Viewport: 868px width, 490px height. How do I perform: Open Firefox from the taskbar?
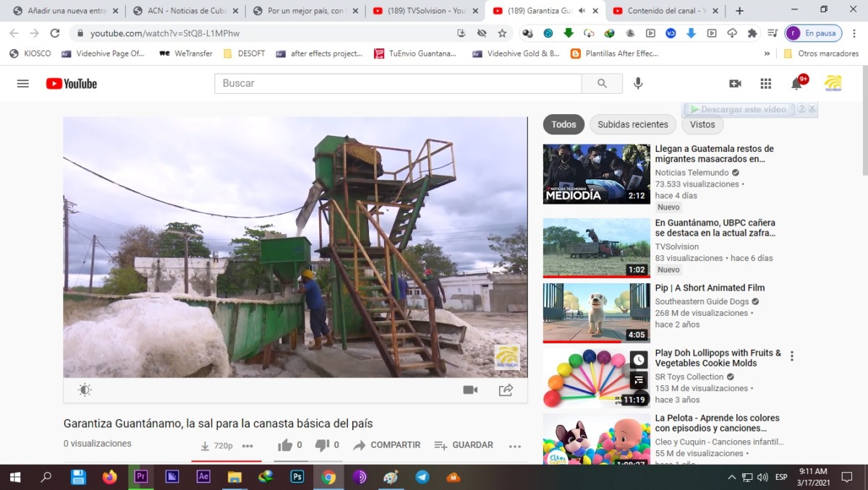[x=110, y=477]
